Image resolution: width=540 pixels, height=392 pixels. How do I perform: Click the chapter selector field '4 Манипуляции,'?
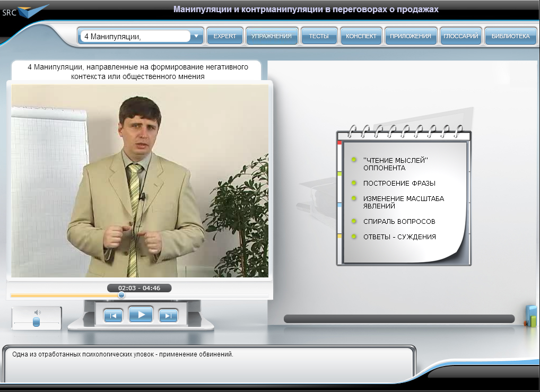pyautogui.click(x=135, y=37)
